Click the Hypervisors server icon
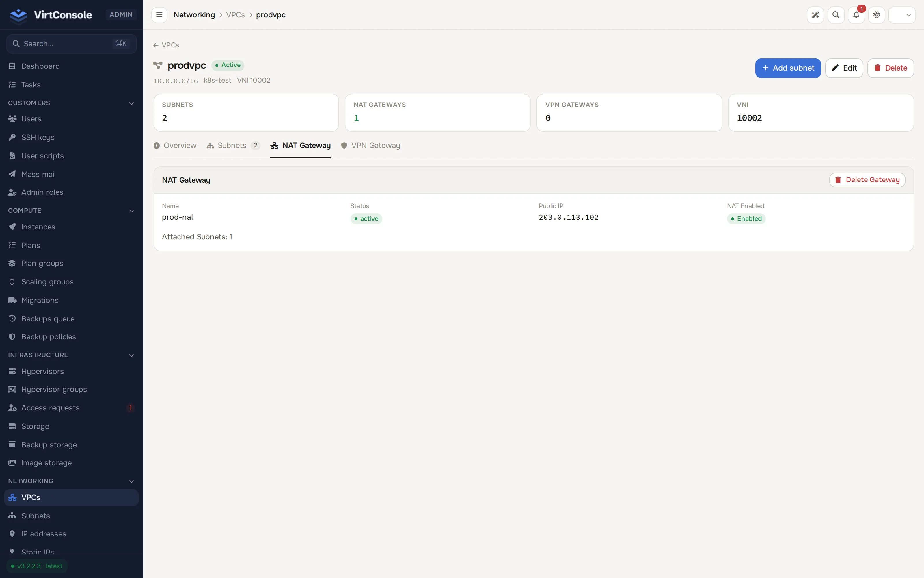The height and width of the screenshot is (578, 924). click(12, 371)
